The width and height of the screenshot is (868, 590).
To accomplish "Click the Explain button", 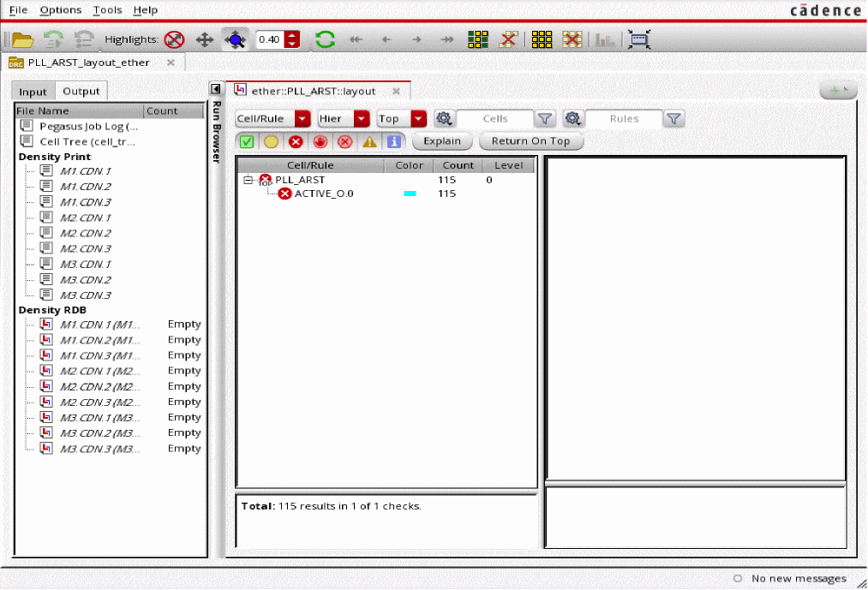I will click(442, 141).
